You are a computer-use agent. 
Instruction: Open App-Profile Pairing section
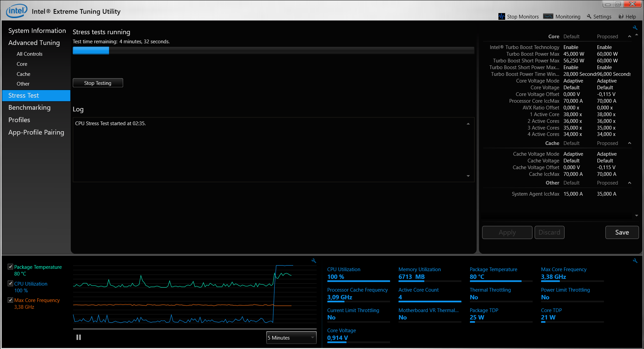pyautogui.click(x=36, y=132)
